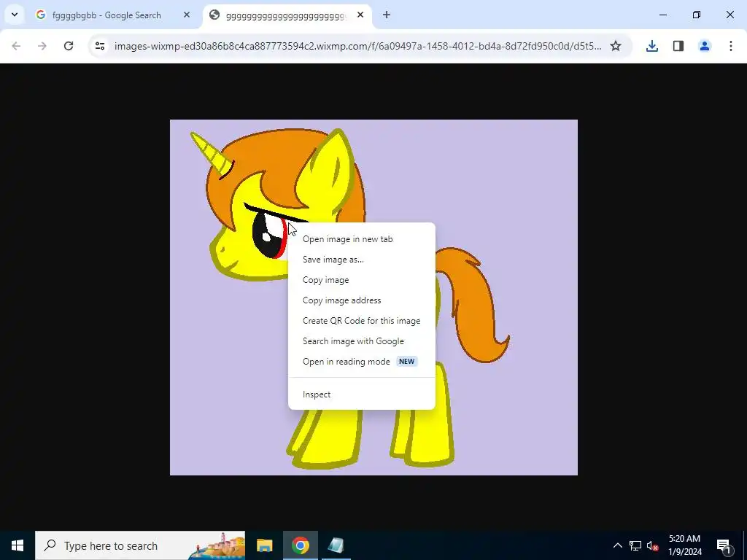This screenshot has width=747, height=560.
Task: Open Chrome downloads icon
Action: click(x=652, y=46)
